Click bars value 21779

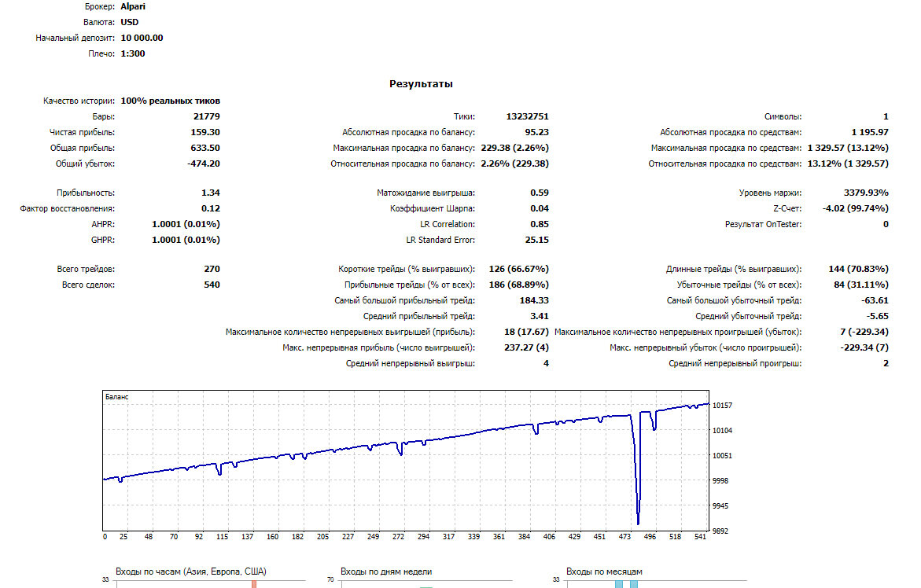[207, 116]
